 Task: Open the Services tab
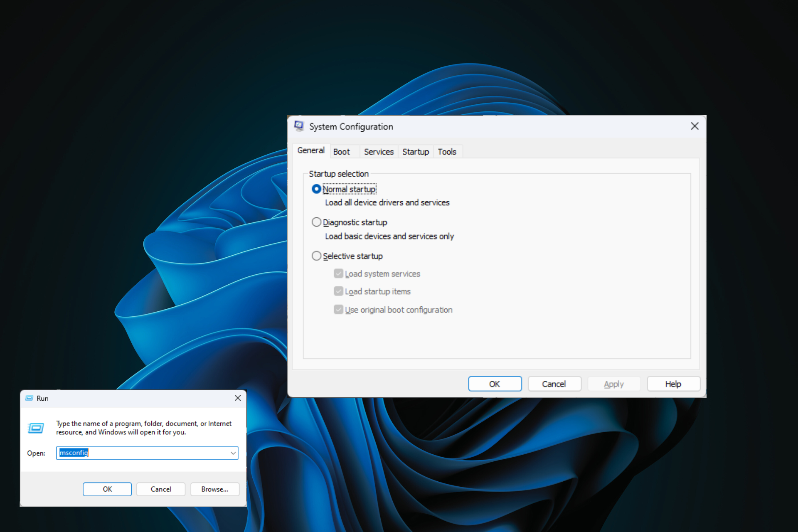(378, 152)
